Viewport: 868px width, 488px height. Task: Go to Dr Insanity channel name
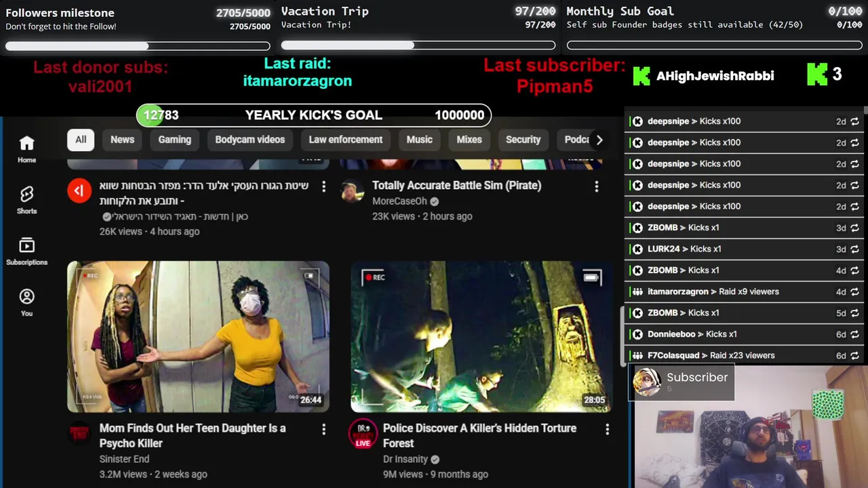406,459
